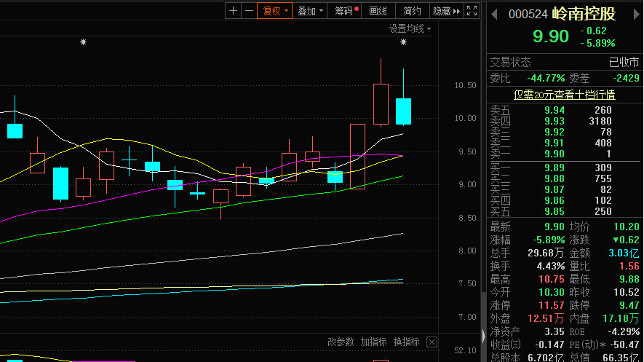The image size is (644, 362).
Task: Toggle 画线 drawing tools mode
Action: (378, 11)
